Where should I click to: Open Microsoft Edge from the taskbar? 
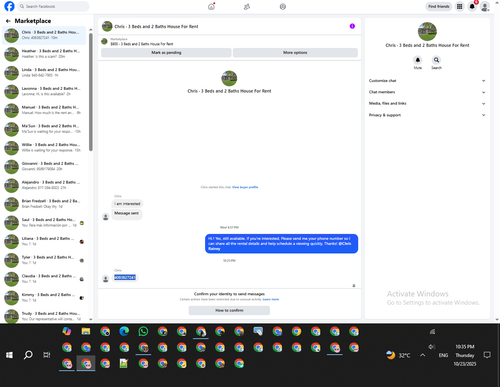124,331
